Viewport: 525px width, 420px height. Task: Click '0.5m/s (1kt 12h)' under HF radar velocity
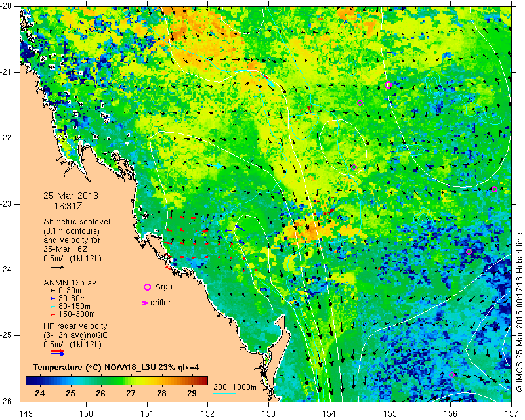[72, 345]
